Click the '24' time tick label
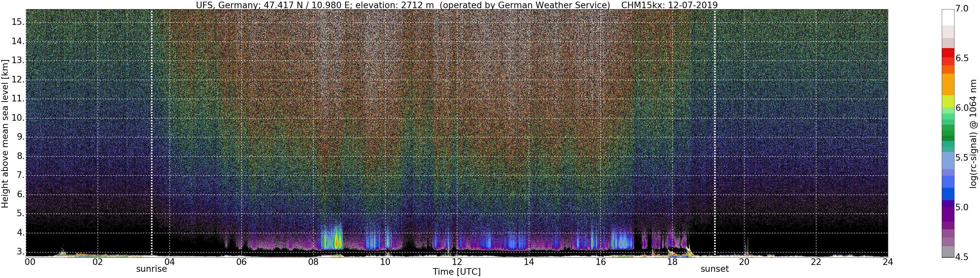This screenshot has width=980, height=278. tap(887, 262)
